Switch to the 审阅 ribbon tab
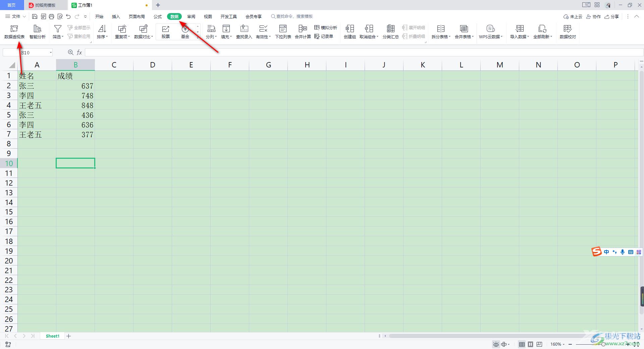Image resolution: width=644 pixels, height=349 pixels. [191, 16]
